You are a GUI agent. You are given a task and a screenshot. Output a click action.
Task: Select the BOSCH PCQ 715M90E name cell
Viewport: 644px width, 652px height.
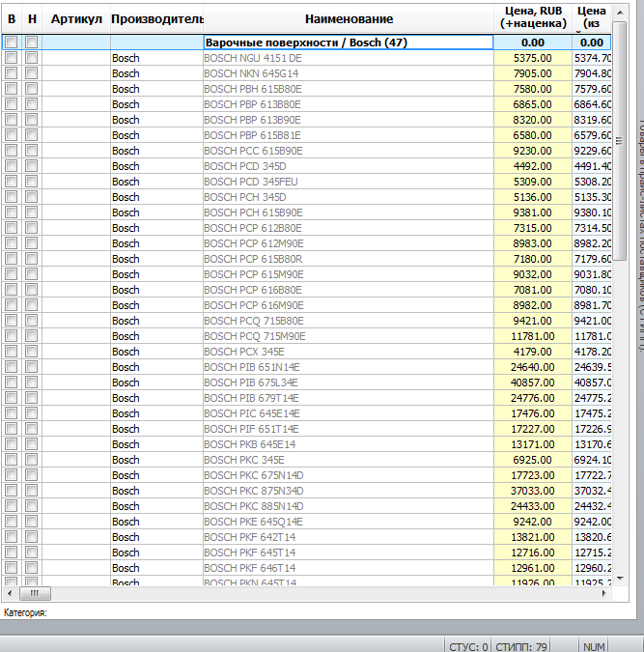click(x=349, y=336)
